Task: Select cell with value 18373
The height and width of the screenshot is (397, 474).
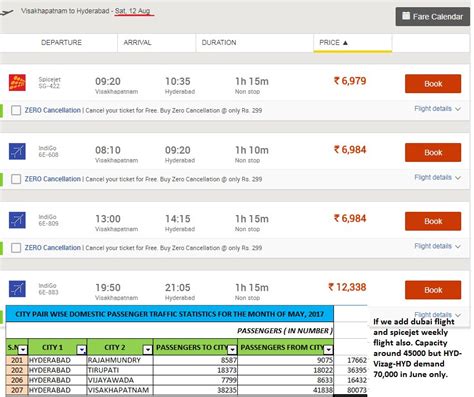Action: 195,370
